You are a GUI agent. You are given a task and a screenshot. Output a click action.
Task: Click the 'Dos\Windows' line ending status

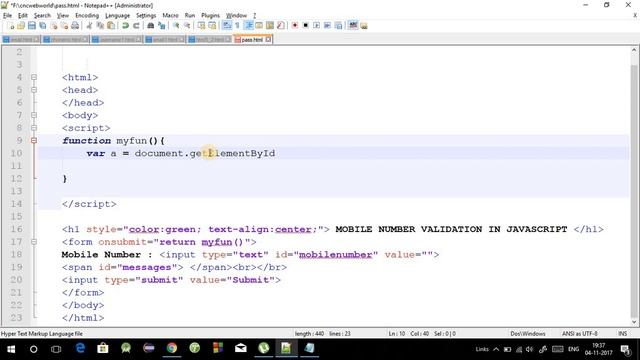point(528,333)
